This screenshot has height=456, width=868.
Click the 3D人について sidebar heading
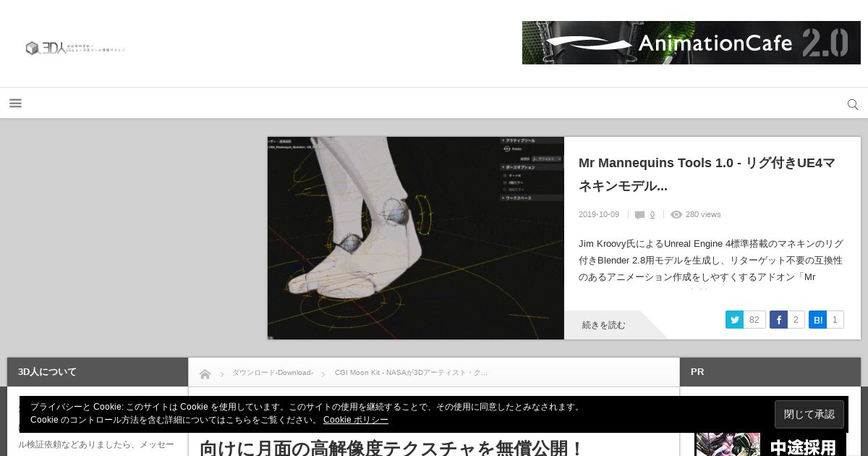point(98,372)
